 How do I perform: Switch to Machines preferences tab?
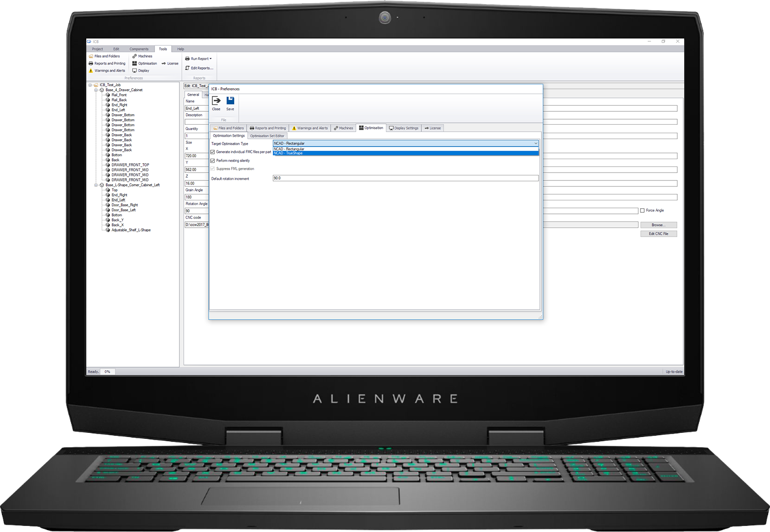point(343,128)
